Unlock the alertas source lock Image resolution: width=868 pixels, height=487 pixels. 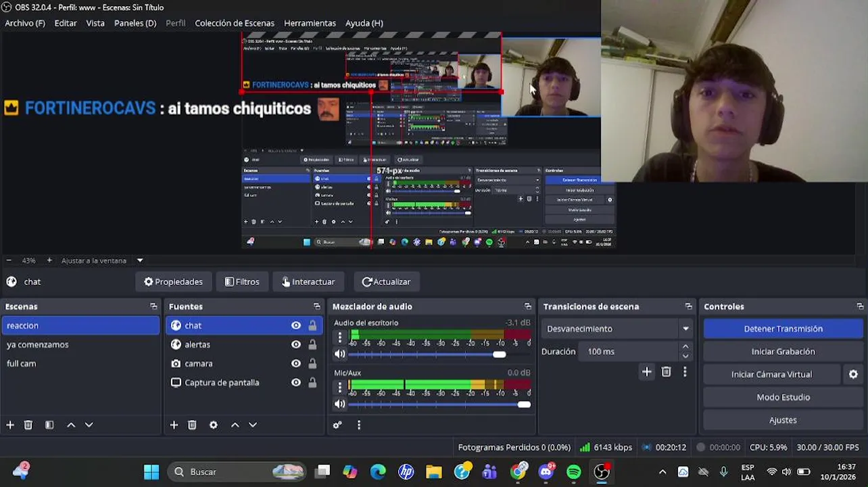click(312, 344)
